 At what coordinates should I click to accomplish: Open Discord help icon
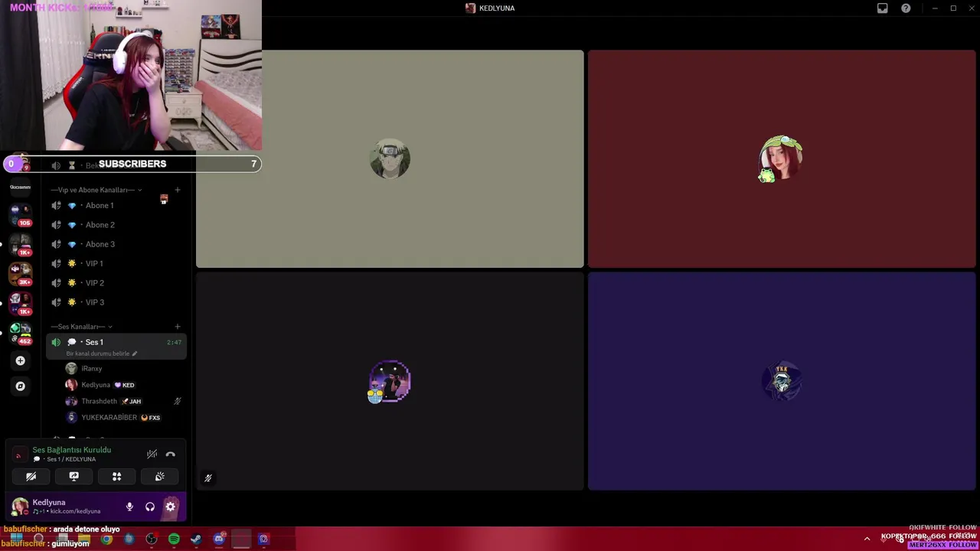coord(906,8)
